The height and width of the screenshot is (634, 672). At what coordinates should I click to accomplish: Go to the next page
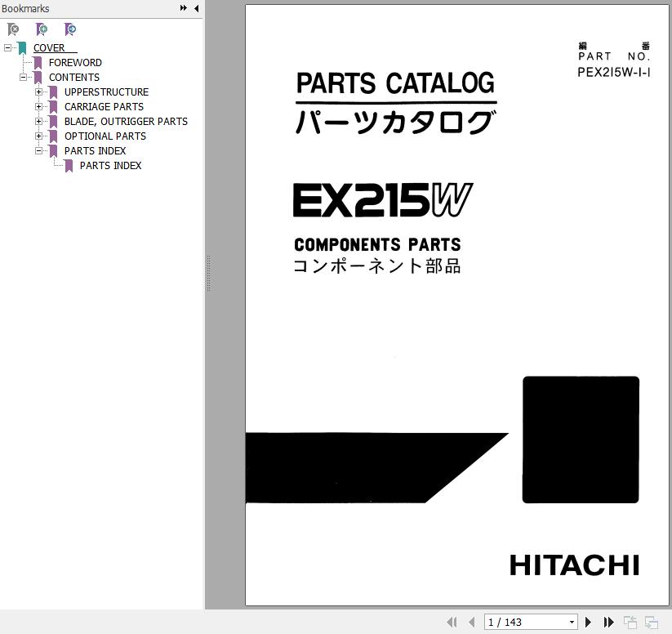(x=588, y=623)
